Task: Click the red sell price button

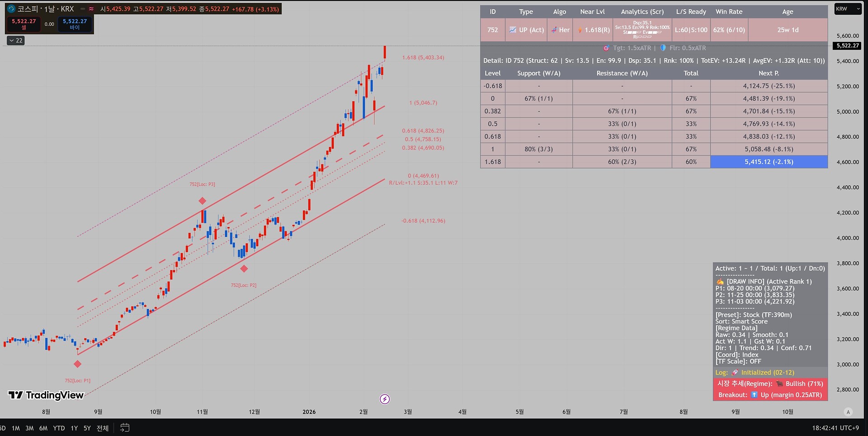Action: coord(24,24)
